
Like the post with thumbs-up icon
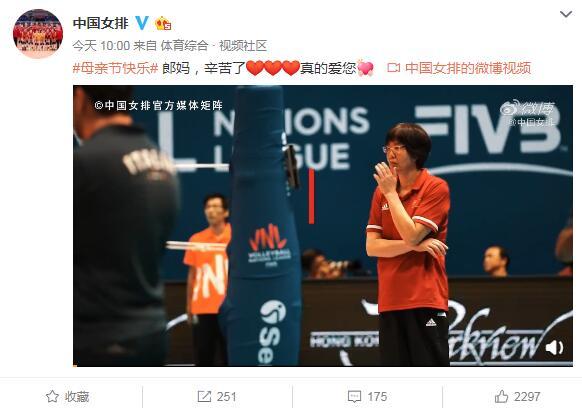pyautogui.click(x=501, y=396)
